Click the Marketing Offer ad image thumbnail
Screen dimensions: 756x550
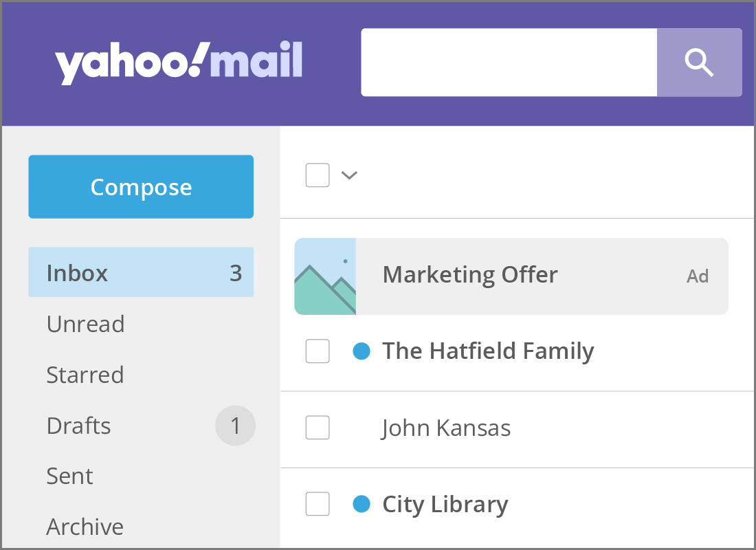[x=325, y=276]
